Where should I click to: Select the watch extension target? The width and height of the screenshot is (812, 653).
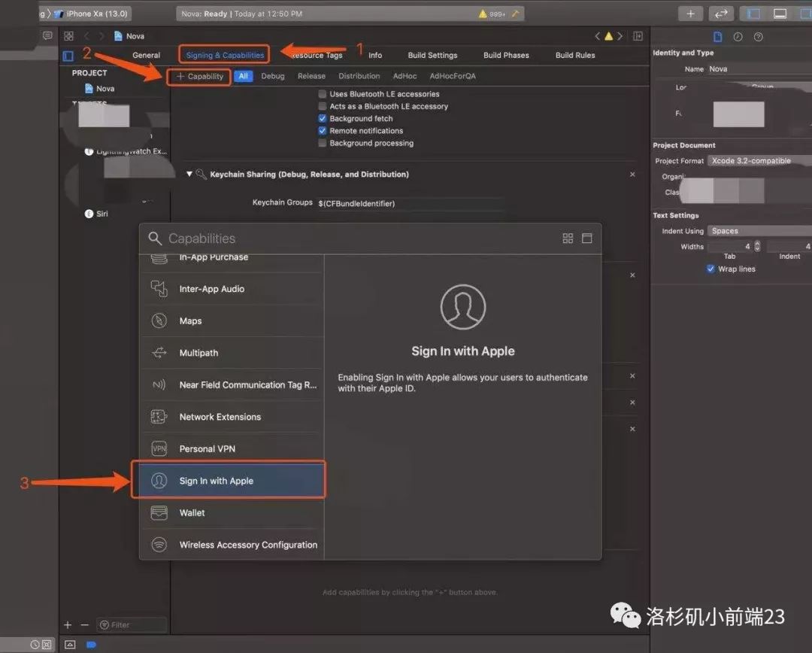pos(126,151)
